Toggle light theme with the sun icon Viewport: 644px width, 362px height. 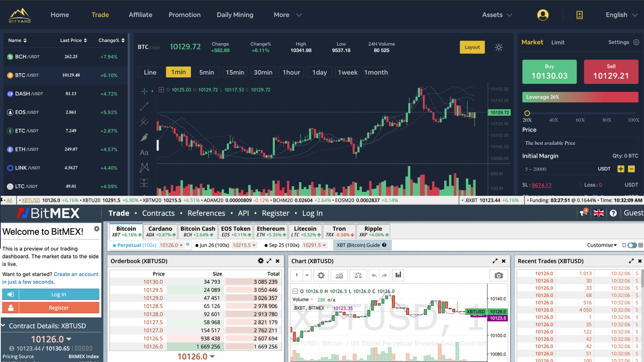(x=499, y=47)
